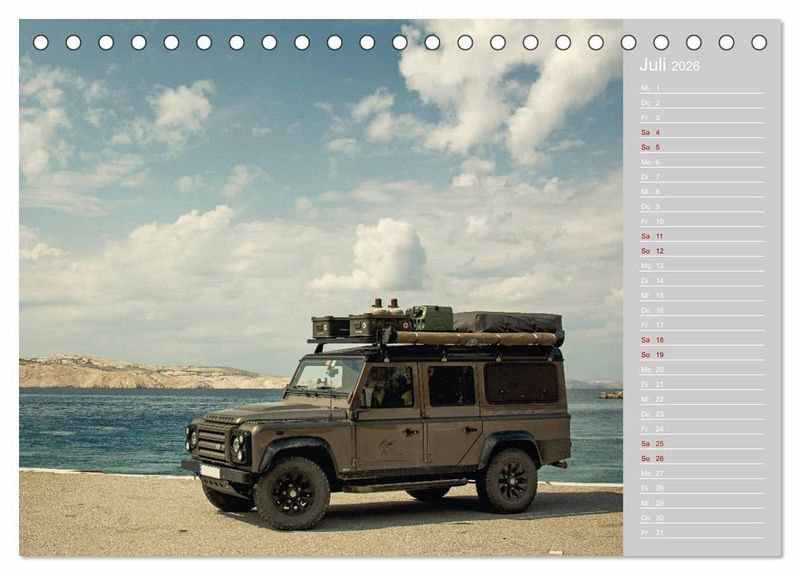
Task: Click the vehicle's front wheel
Action: [x=291, y=492]
